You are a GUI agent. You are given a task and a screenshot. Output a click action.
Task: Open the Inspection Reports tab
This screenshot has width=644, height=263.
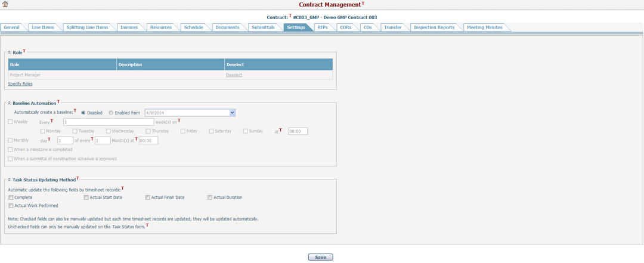(x=435, y=27)
